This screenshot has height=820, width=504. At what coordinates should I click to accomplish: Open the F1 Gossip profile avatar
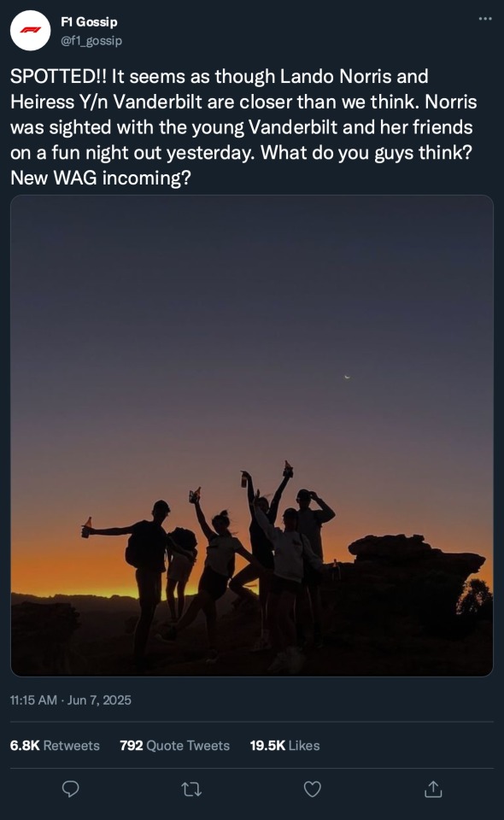[30, 31]
